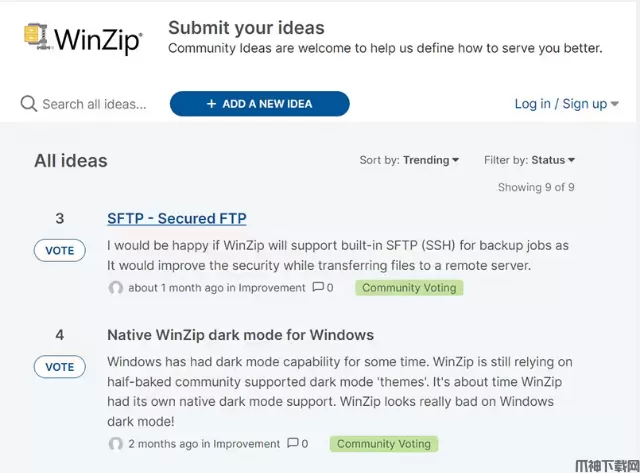Expand the Log in / Sign up menu
Viewport: 640px width, 473px height.
tap(566, 104)
